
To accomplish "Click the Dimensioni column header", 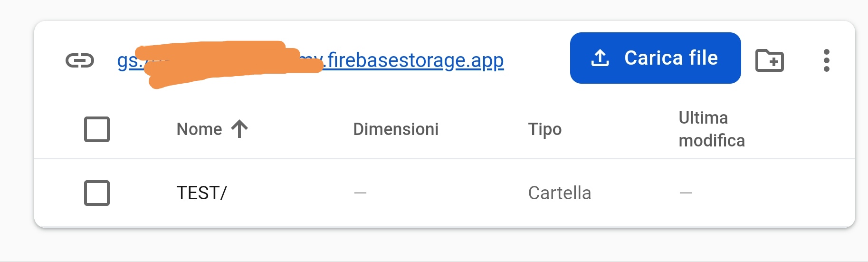I will 396,129.
